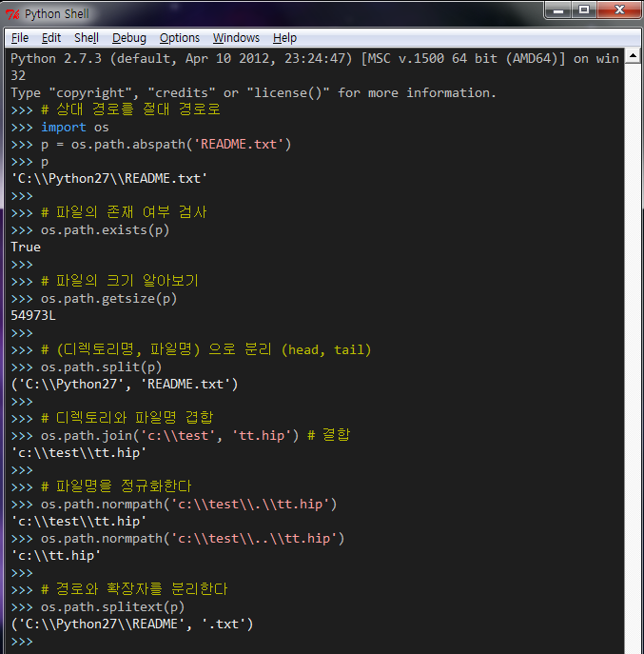
Task: Click the output 'C:\\Python27\\README.txt'
Action: click(x=109, y=179)
